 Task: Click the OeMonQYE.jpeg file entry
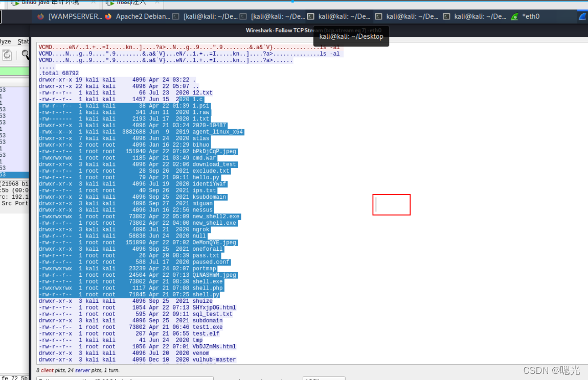point(215,243)
